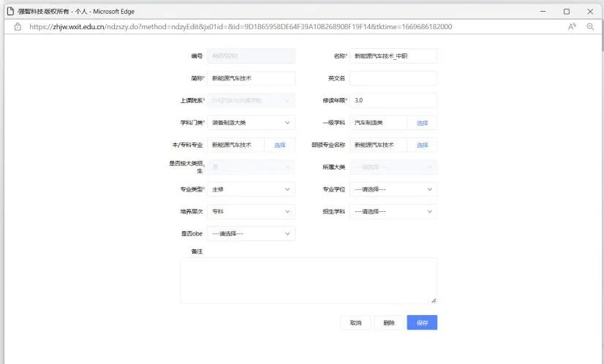This screenshot has width=604, height=364.
Task: Open the 学科门类 dropdown
Action: 251,123
